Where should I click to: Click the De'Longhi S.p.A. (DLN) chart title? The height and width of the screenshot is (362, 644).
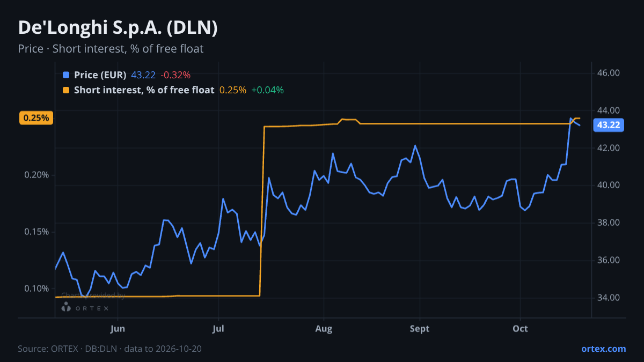118,28
